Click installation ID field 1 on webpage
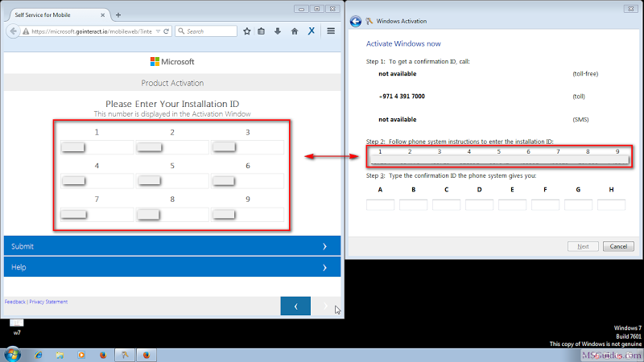 (x=97, y=147)
